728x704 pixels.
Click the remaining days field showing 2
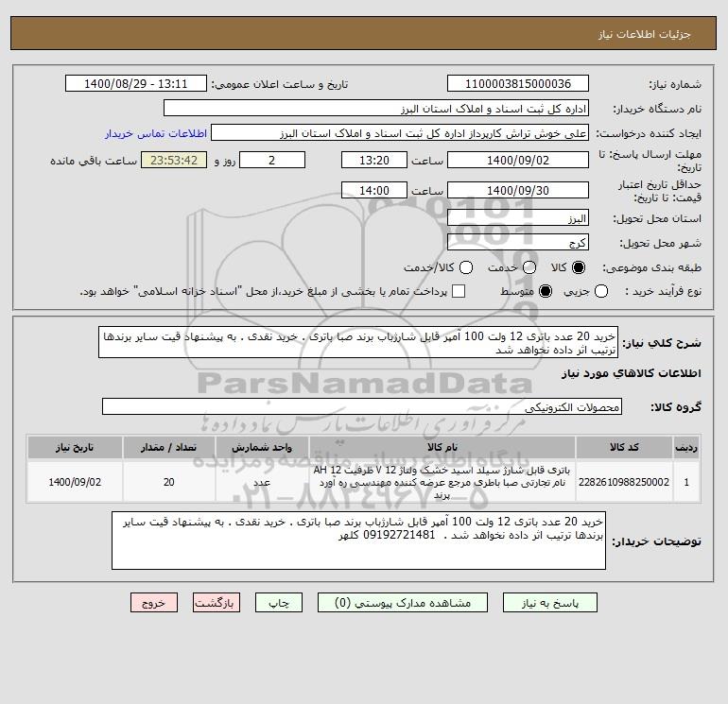click(x=272, y=161)
